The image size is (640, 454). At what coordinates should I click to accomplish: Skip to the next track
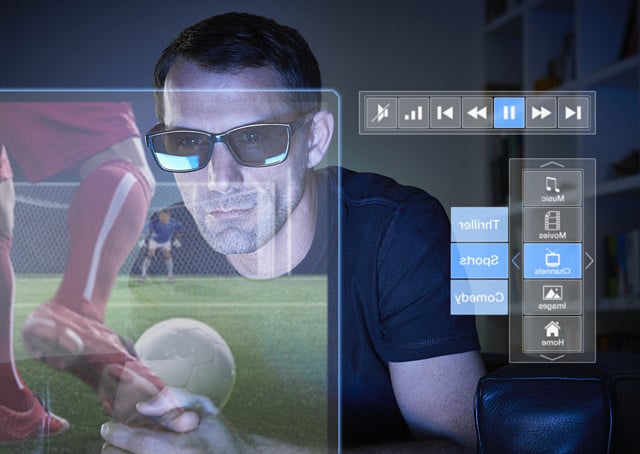click(x=573, y=112)
